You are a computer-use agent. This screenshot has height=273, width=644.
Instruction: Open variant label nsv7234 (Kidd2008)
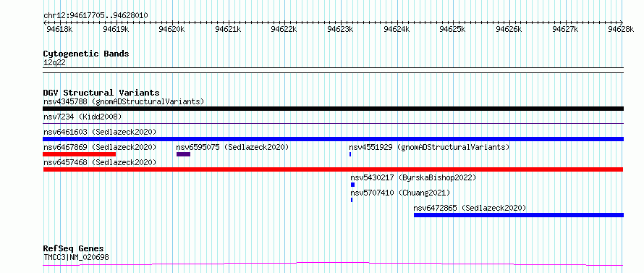click(x=82, y=117)
